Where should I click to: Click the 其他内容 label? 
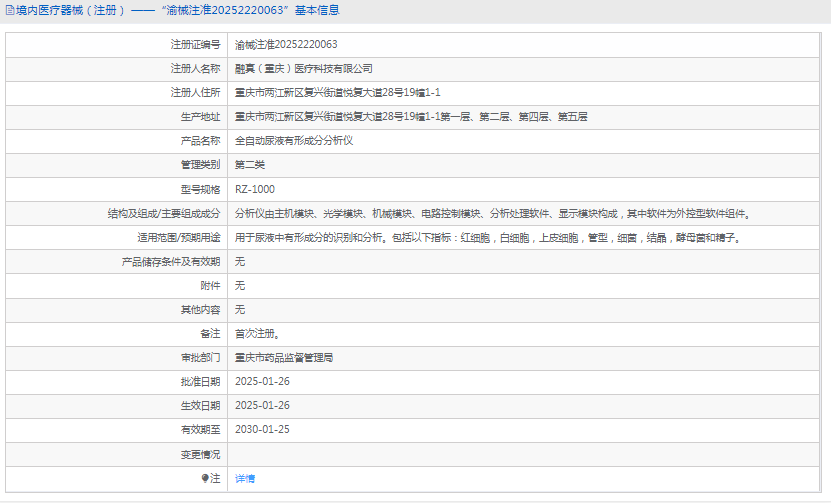coord(200,310)
